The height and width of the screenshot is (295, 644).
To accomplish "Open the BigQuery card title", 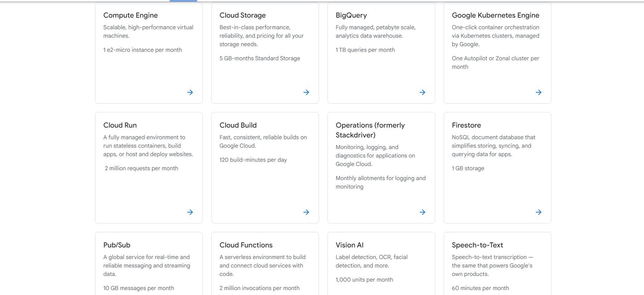I will tap(351, 15).
